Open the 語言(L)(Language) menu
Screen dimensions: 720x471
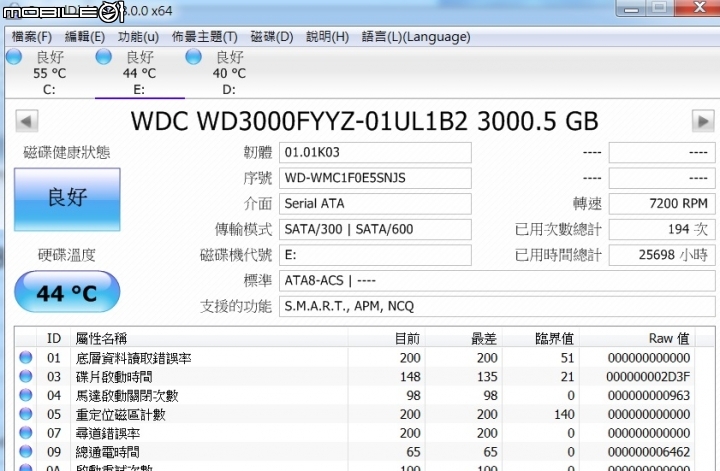(416, 37)
